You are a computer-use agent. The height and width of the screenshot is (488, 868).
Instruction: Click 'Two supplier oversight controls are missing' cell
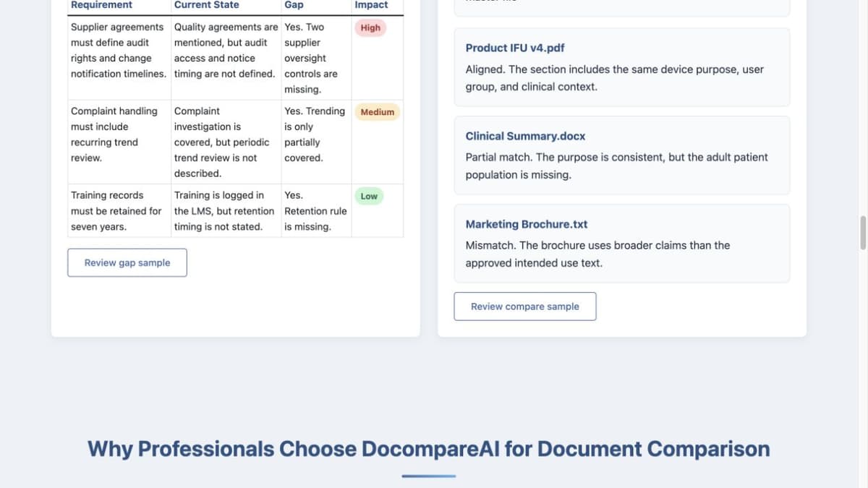(317, 58)
